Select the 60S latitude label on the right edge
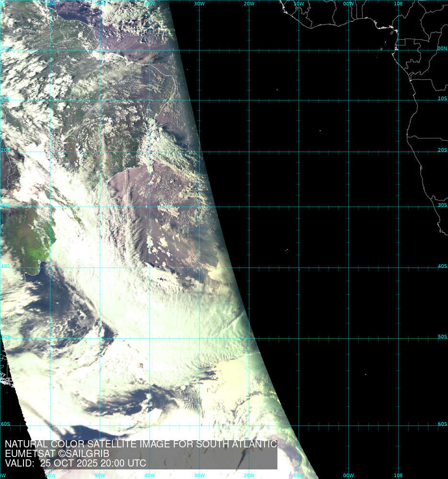The width and height of the screenshot is (448, 479). pos(442,424)
